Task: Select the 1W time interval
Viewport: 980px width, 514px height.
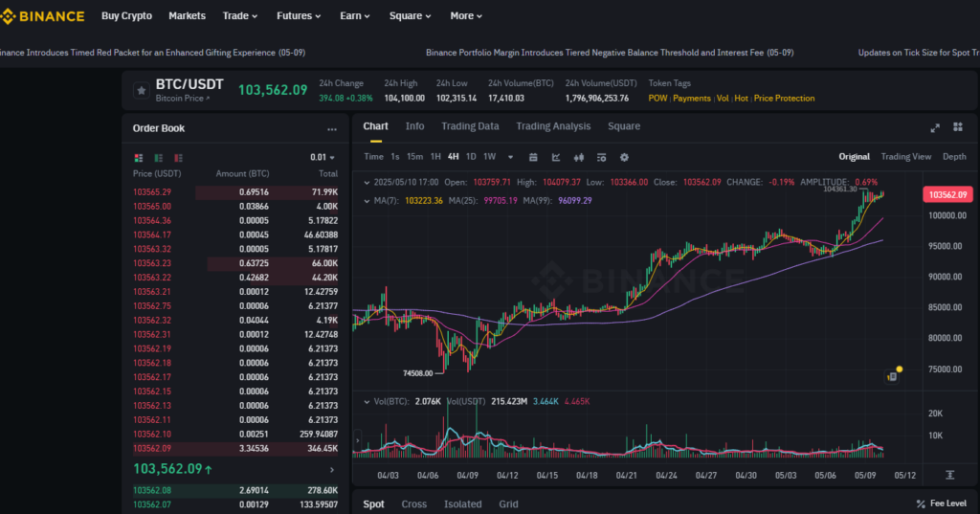Action: click(489, 157)
